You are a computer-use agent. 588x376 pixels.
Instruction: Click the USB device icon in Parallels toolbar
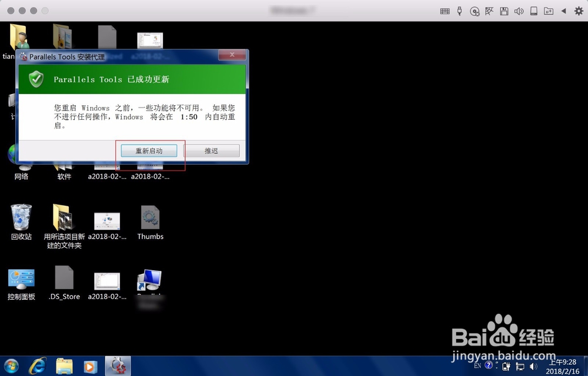point(460,11)
